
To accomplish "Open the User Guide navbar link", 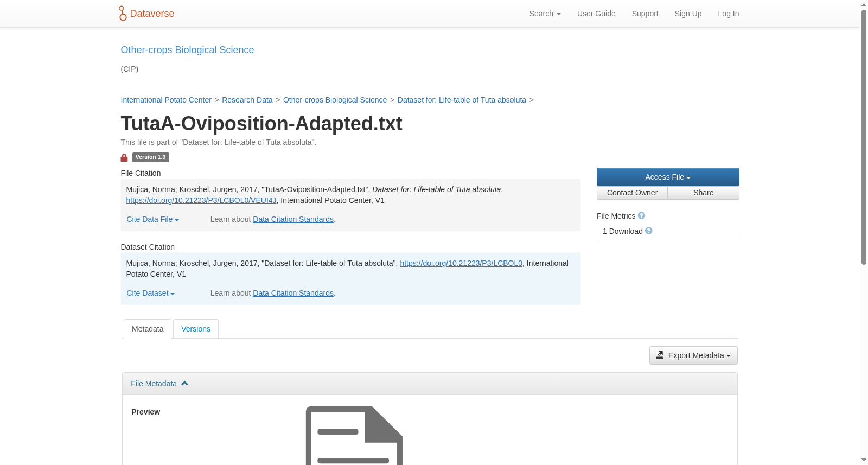I will [x=596, y=14].
